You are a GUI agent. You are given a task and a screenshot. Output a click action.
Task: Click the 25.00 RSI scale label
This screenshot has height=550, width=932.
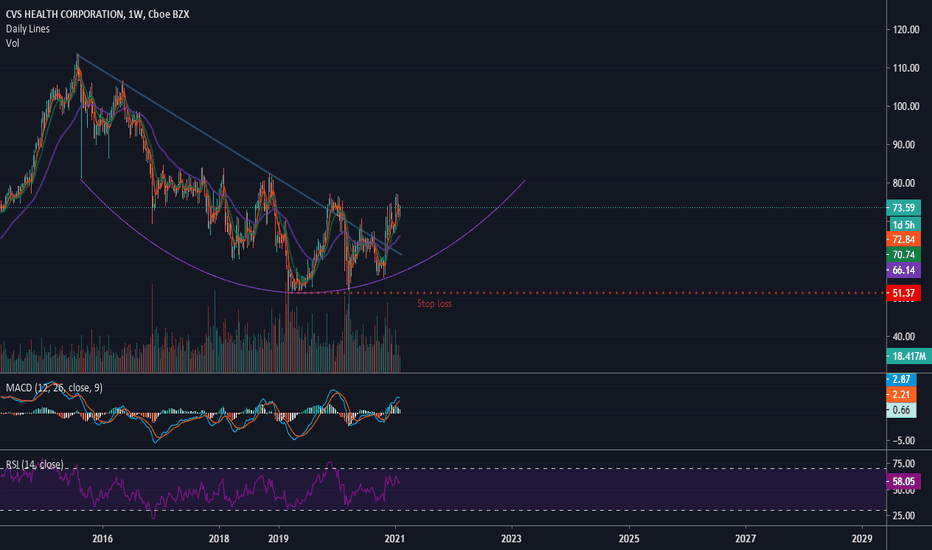[x=904, y=516]
